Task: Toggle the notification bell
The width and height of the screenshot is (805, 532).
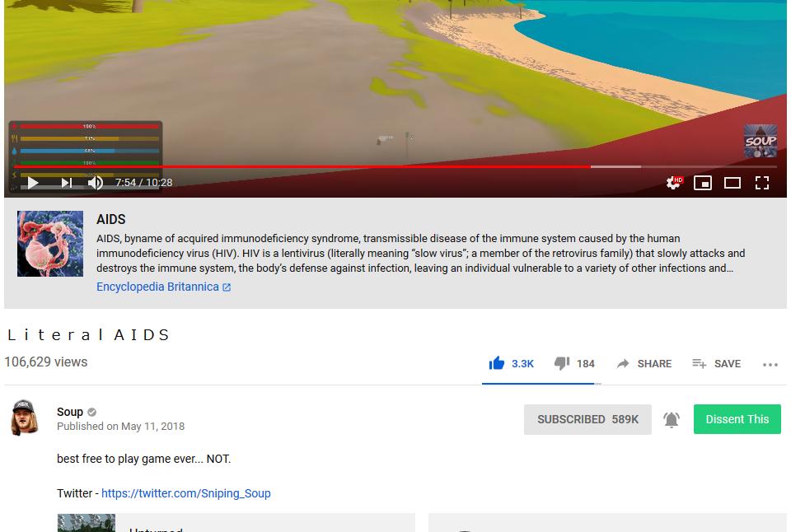Action: tap(672, 420)
